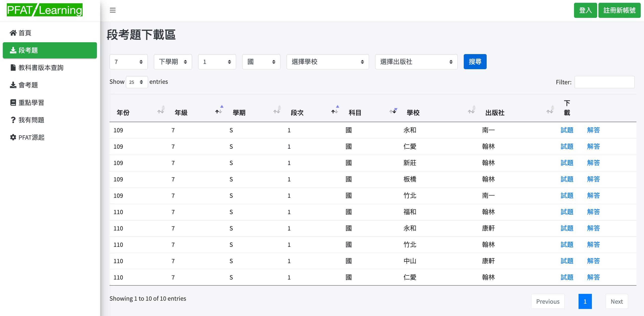Download 試題 for 109 新莊 row
The height and width of the screenshot is (316, 644).
click(567, 163)
